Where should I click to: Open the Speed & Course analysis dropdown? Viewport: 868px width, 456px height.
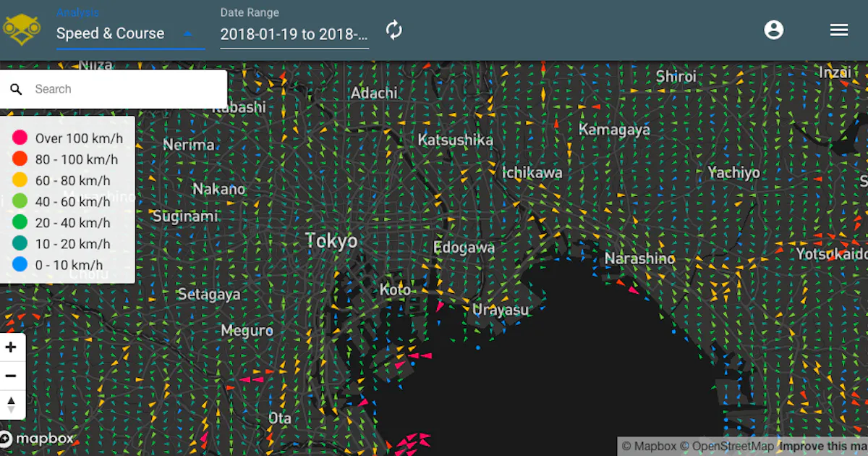[x=130, y=33]
